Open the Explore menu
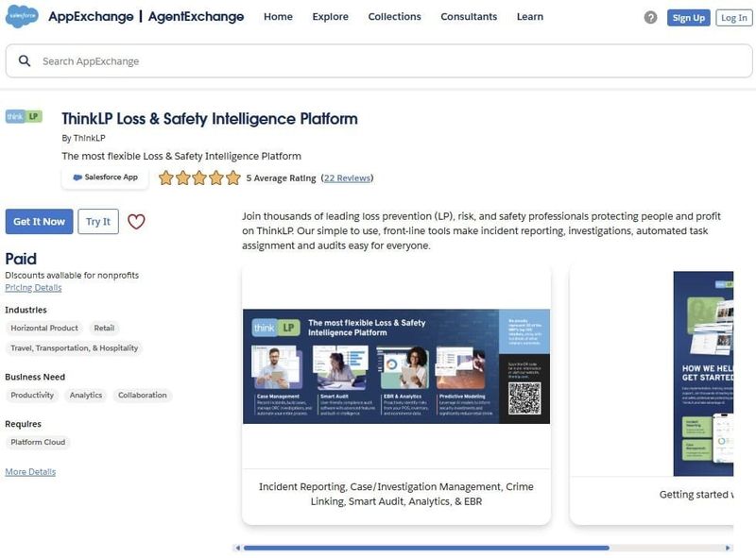 (x=330, y=17)
